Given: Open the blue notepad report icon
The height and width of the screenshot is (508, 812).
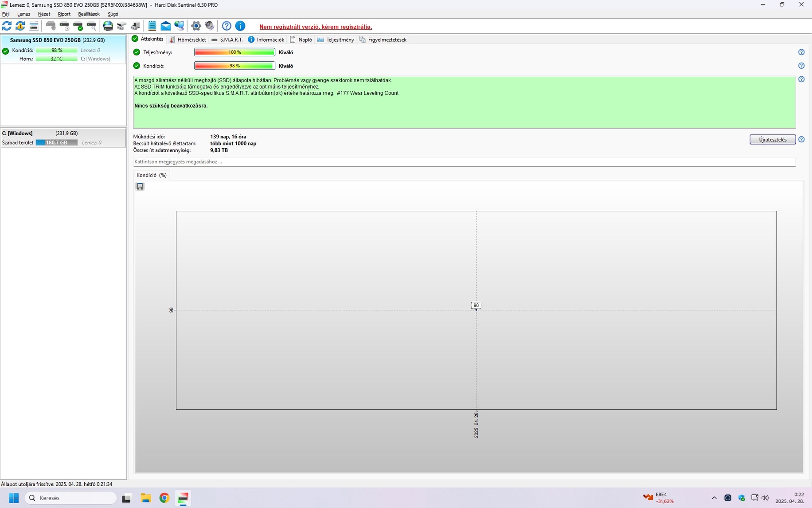Looking at the screenshot, I should click(152, 26).
